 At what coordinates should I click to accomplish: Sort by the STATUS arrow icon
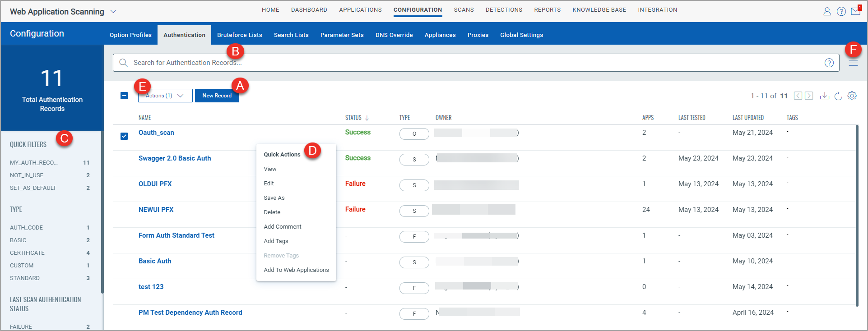tap(367, 118)
